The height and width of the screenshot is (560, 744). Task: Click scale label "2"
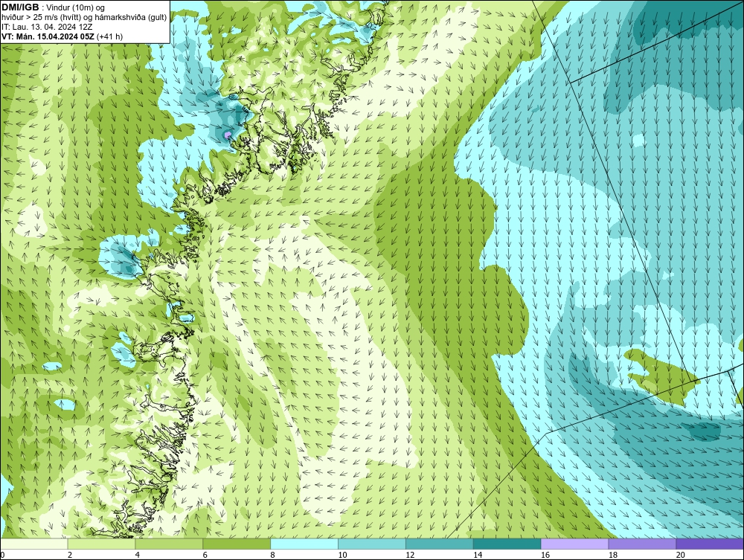pyautogui.click(x=70, y=555)
